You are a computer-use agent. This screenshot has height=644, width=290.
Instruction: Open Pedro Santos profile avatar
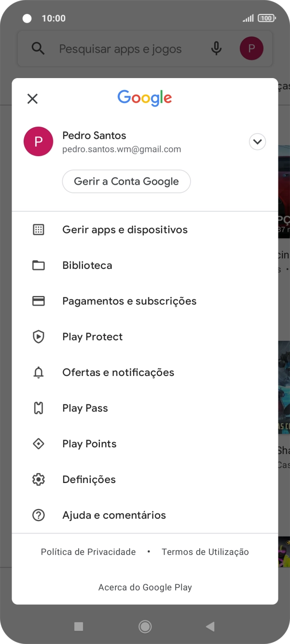click(x=38, y=141)
